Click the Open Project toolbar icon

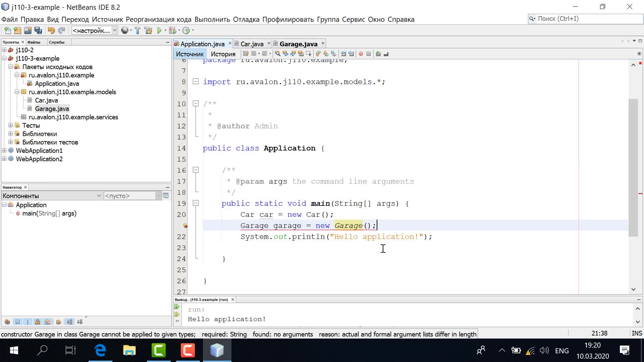click(28, 31)
